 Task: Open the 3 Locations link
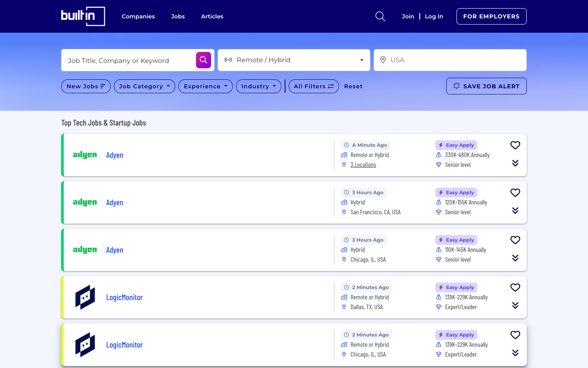pos(363,165)
